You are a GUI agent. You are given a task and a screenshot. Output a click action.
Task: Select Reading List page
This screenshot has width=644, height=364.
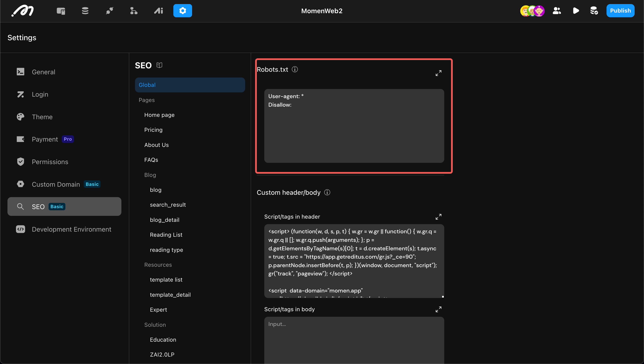(166, 235)
